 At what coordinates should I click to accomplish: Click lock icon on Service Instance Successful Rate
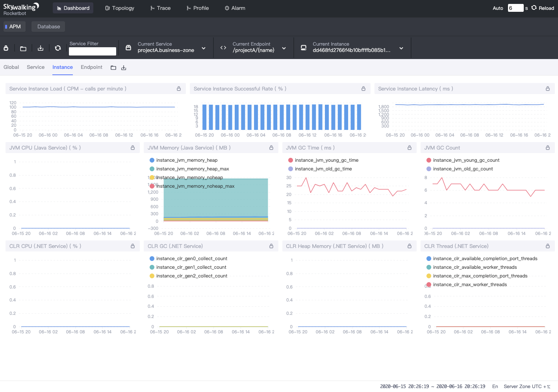click(x=363, y=89)
